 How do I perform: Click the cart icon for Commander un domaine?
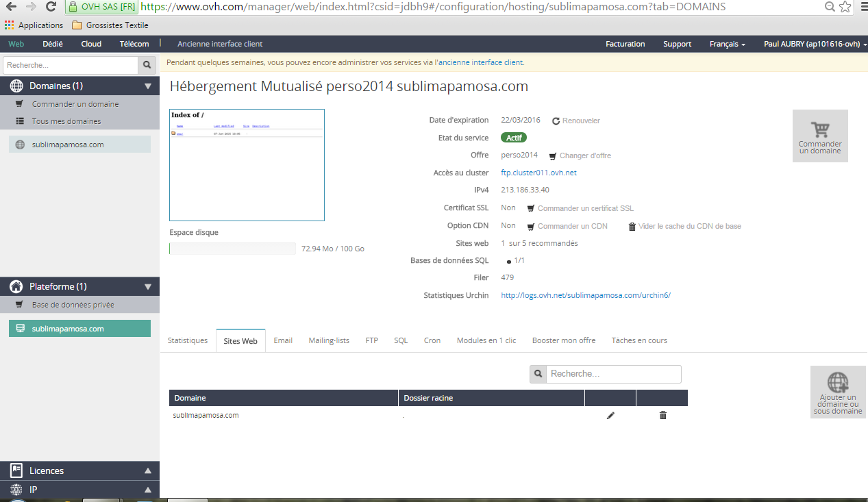click(19, 104)
